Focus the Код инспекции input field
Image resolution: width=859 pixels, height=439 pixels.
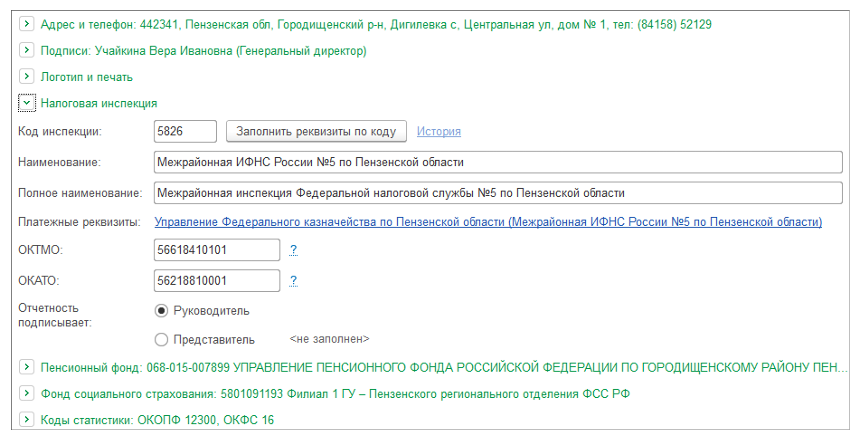pos(186,131)
